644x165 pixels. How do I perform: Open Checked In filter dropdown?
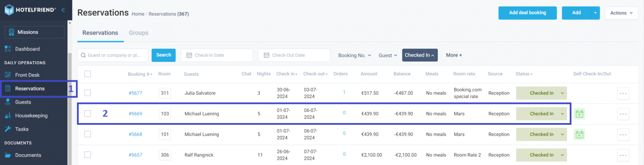[420, 55]
